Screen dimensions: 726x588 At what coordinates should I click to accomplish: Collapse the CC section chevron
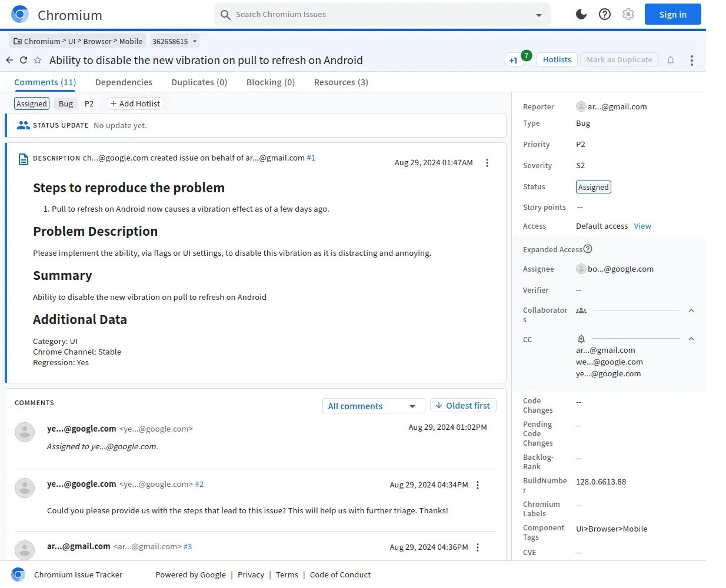[691, 339]
